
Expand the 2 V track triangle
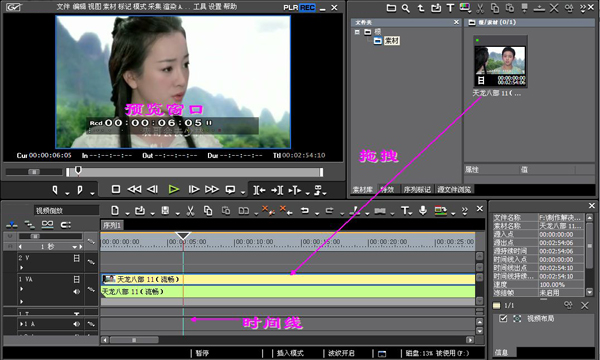click(x=21, y=267)
